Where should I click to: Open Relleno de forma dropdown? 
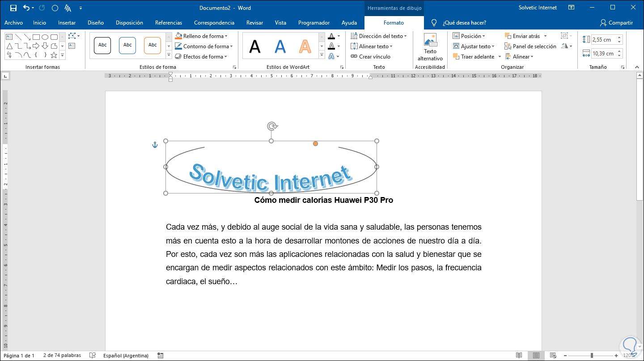201,36
